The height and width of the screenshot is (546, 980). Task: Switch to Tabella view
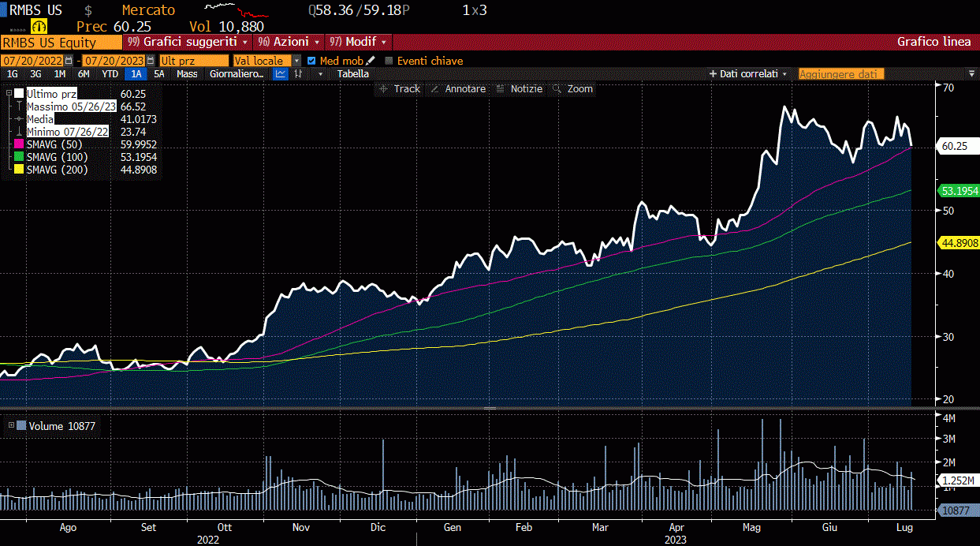click(352, 73)
